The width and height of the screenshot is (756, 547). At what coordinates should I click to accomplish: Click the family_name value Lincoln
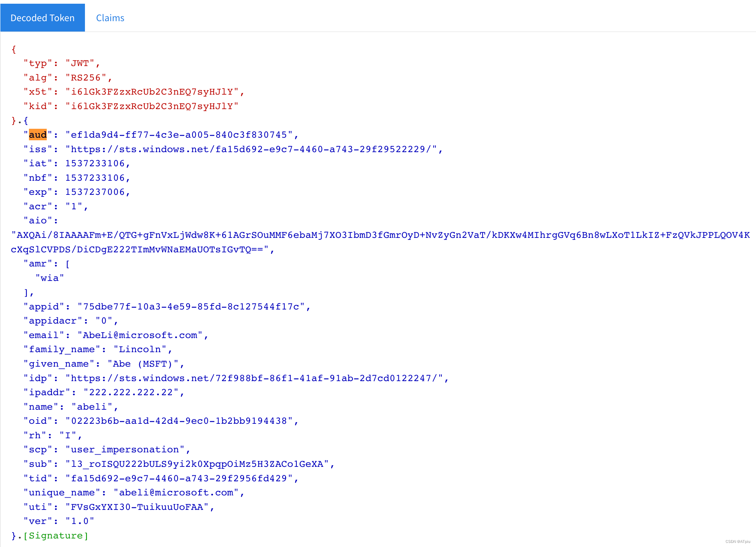click(140, 349)
